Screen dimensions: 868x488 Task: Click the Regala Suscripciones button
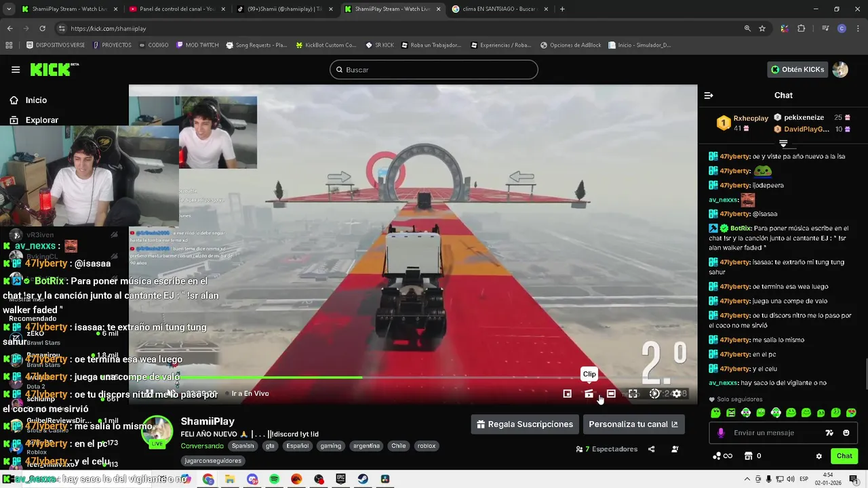(x=525, y=424)
